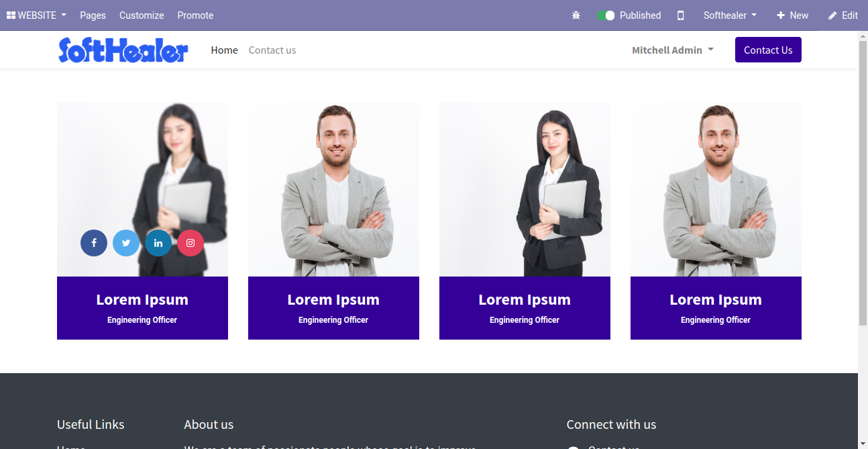Toggle the Published switch off
Screen dimensions: 868x449
tap(606, 15)
